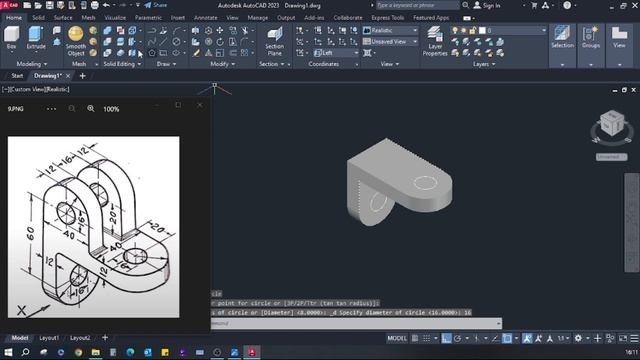
Task: Open Windows Start menu
Action: [8, 352]
